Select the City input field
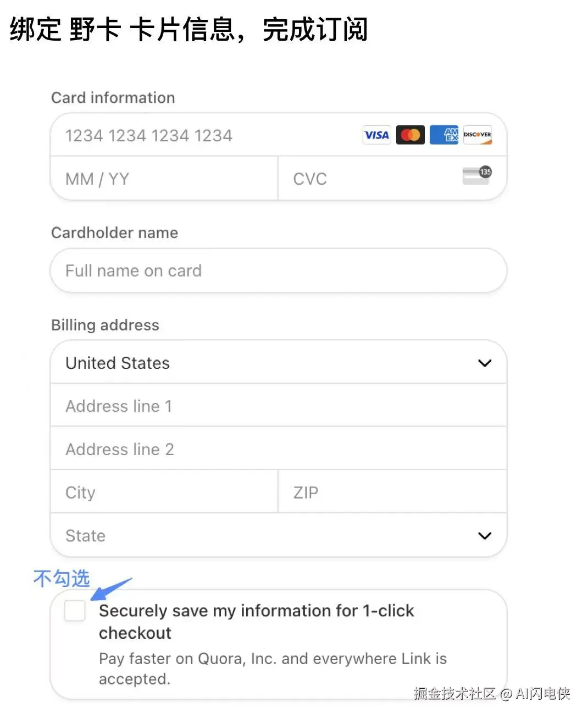 [x=164, y=493]
